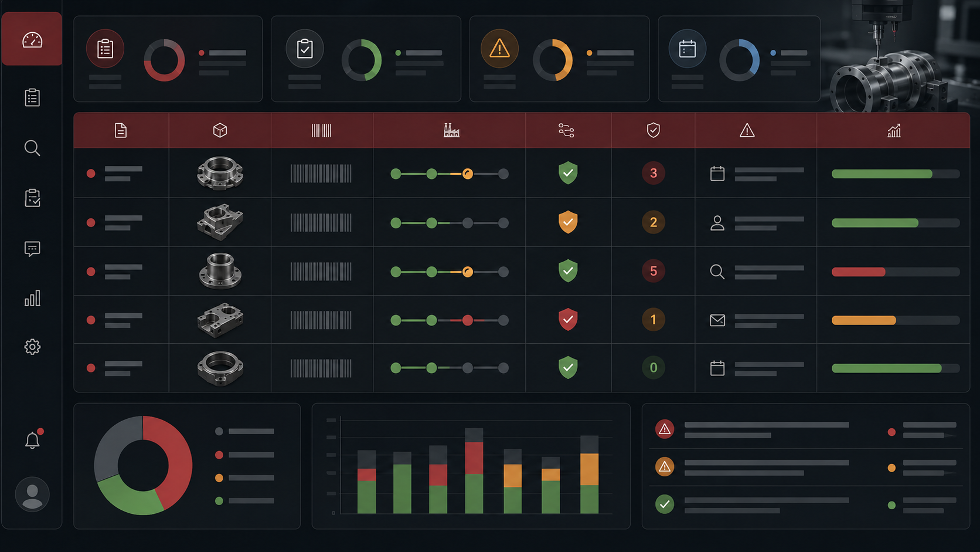980x552 pixels.
Task: Click the orange warning triangle card icon
Action: click(499, 48)
